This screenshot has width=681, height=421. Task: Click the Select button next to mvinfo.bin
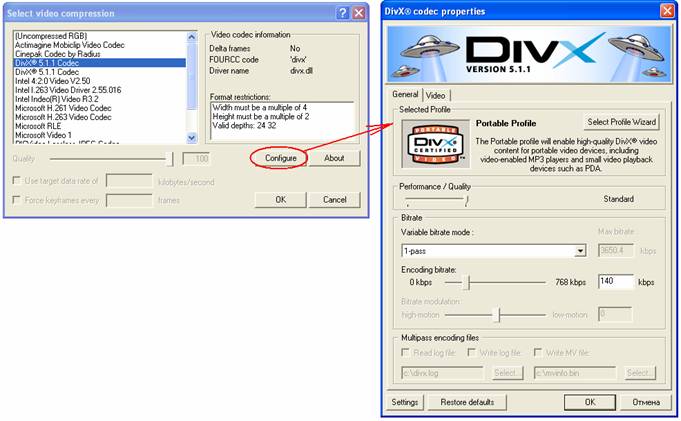click(639, 373)
